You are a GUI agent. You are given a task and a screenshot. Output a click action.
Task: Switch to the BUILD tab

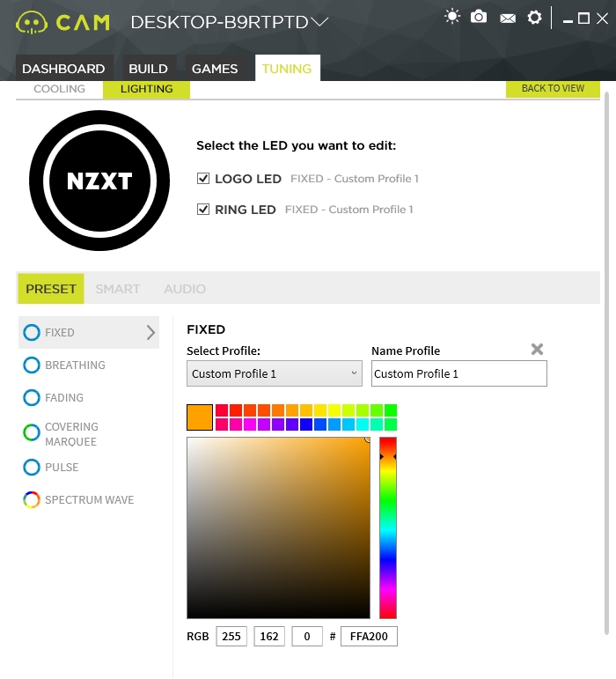tap(149, 69)
